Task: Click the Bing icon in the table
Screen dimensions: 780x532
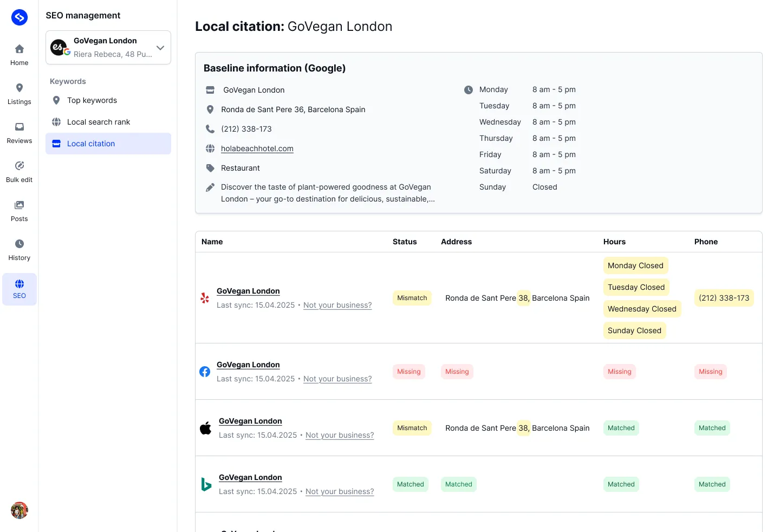Action: coord(205,484)
